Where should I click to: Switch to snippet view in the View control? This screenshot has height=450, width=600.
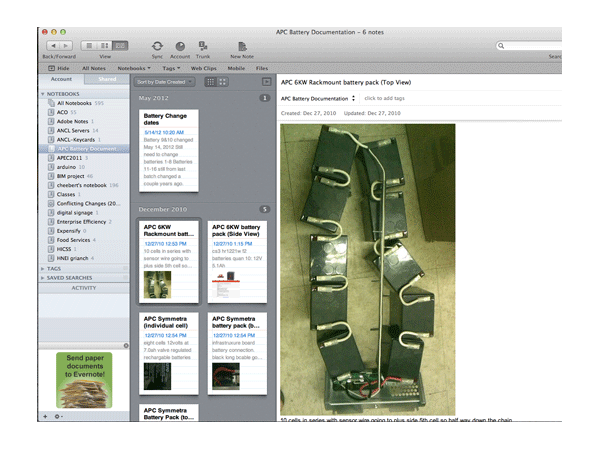pyautogui.click(x=104, y=46)
